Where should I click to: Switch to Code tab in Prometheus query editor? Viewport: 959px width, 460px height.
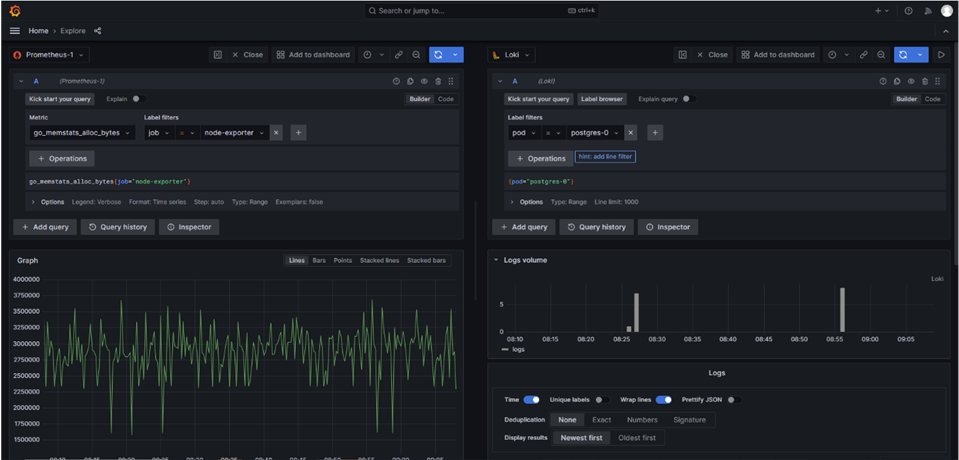point(446,99)
